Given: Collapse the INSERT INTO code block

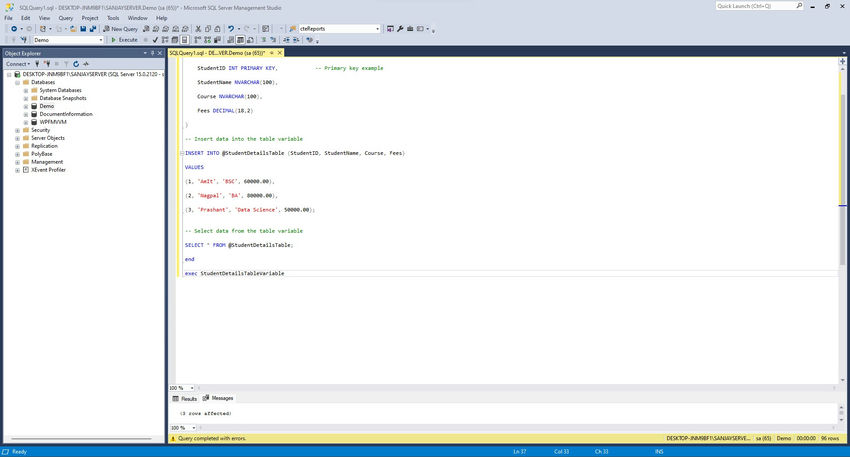Looking at the screenshot, I should click(x=181, y=153).
